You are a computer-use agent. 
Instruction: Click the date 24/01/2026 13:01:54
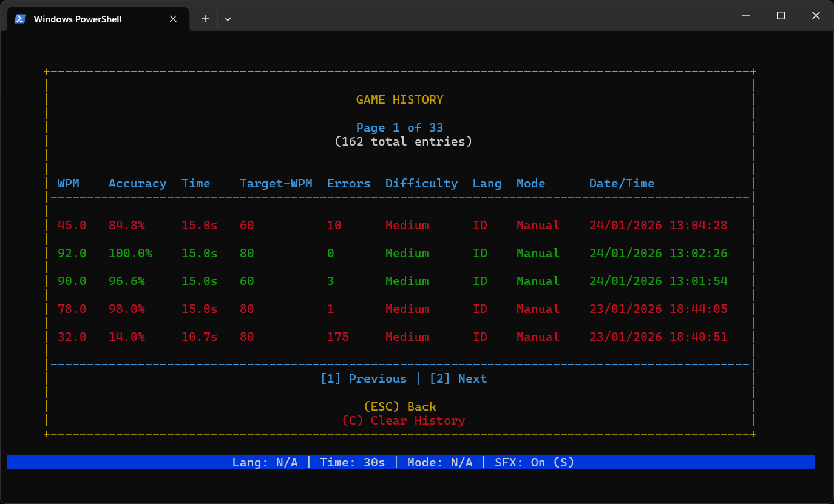(x=659, y=281)
